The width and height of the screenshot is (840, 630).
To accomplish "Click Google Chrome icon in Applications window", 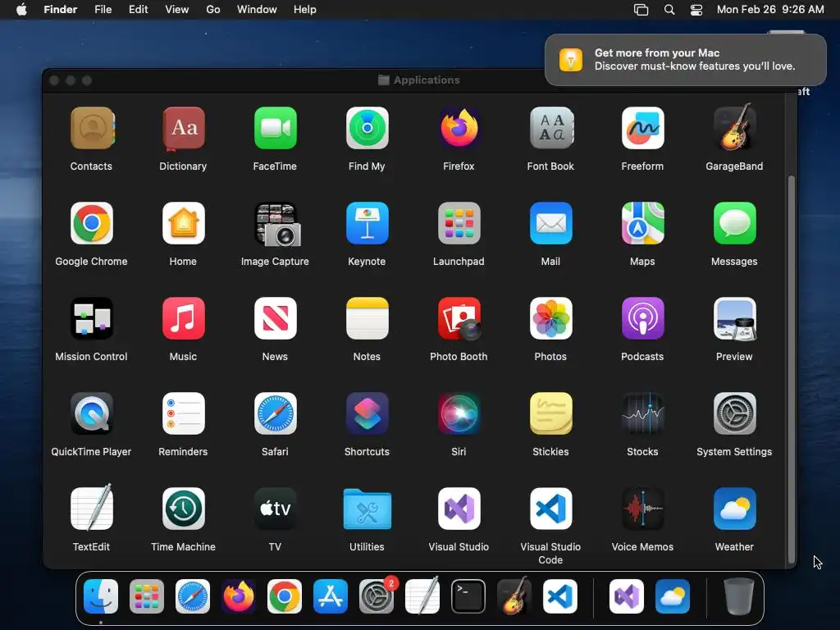I will click(92, 223).
